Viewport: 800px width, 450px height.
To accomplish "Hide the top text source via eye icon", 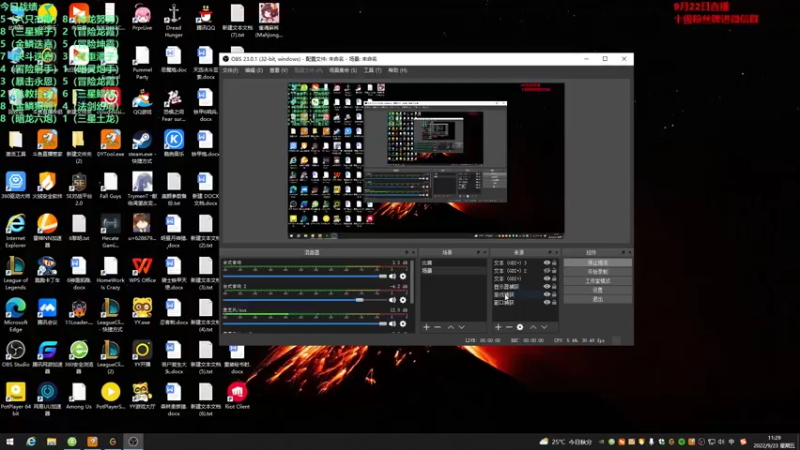I will pos(546,262).
